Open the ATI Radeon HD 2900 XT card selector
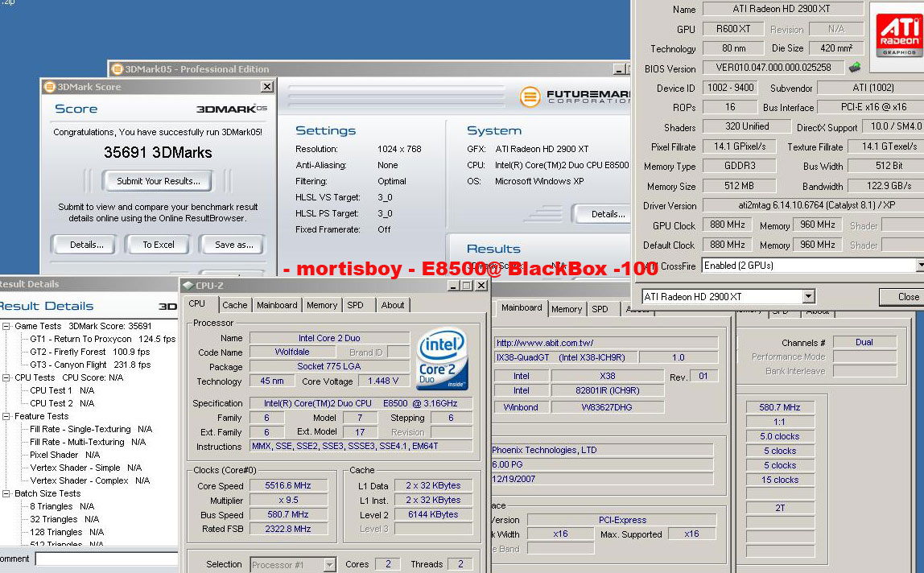 click(x=808, y=296)
